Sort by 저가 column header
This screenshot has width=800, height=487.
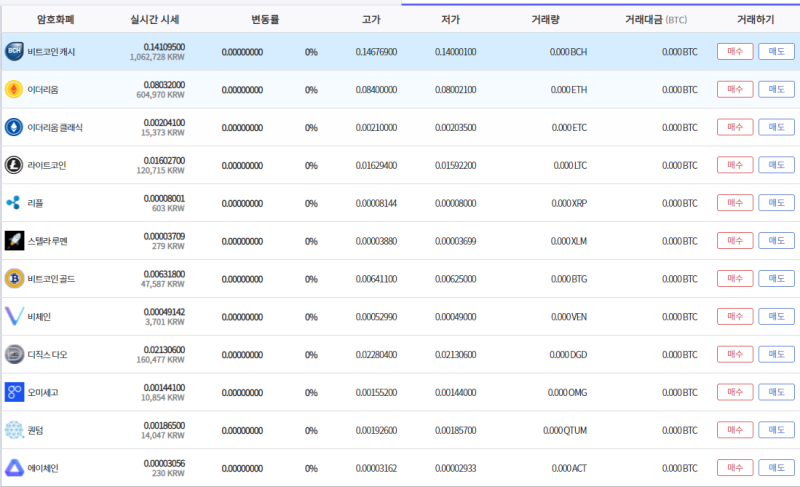point(451,19)
